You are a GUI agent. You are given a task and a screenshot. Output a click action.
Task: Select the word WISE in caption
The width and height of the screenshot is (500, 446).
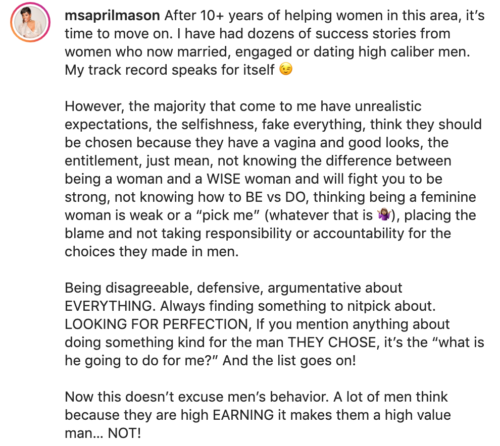[x=223, y=179]
